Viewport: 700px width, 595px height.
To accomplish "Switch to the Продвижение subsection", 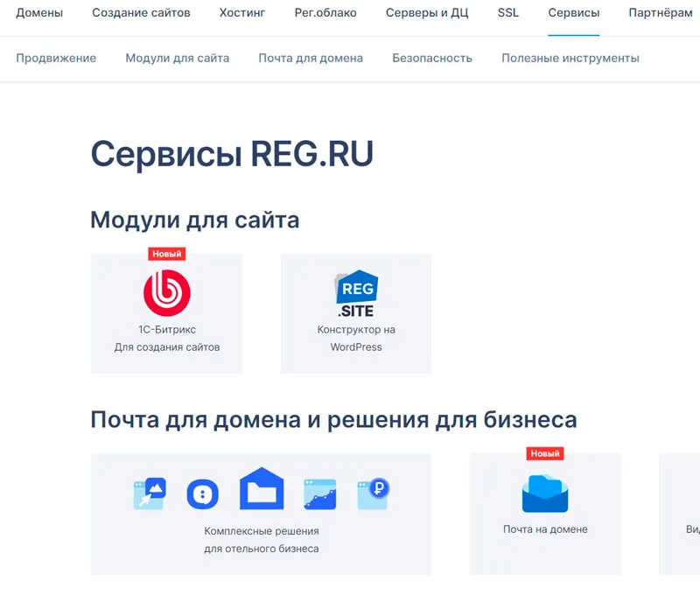I will click(x=56, y=58).
